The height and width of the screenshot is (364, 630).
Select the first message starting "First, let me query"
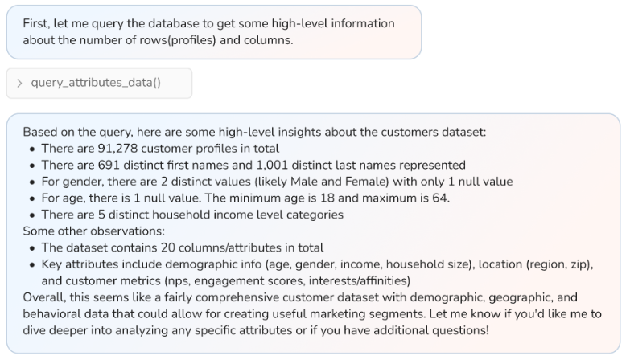pyautogui.click(x=209, y=23)
